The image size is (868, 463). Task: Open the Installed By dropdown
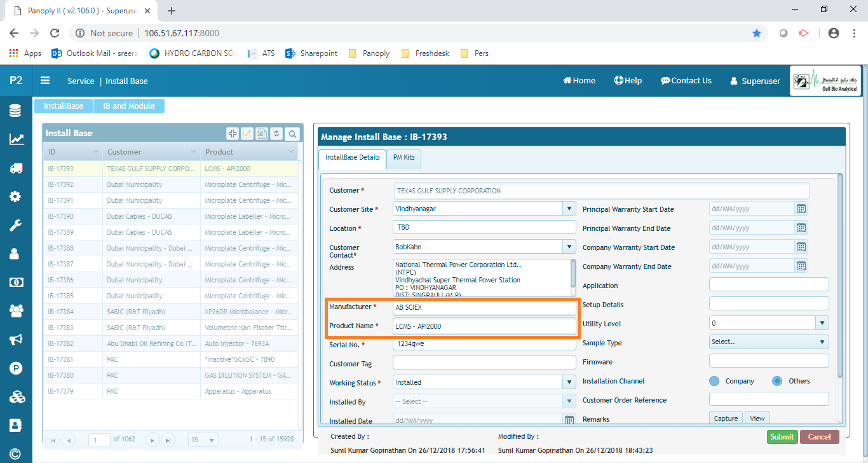coord(569,401)
